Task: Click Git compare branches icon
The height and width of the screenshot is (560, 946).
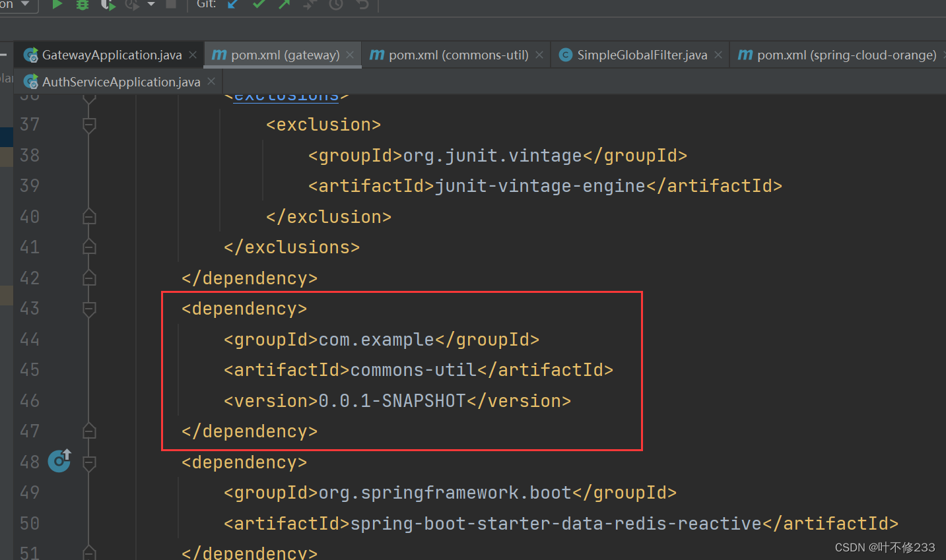Action: click(x=310, y=5)
